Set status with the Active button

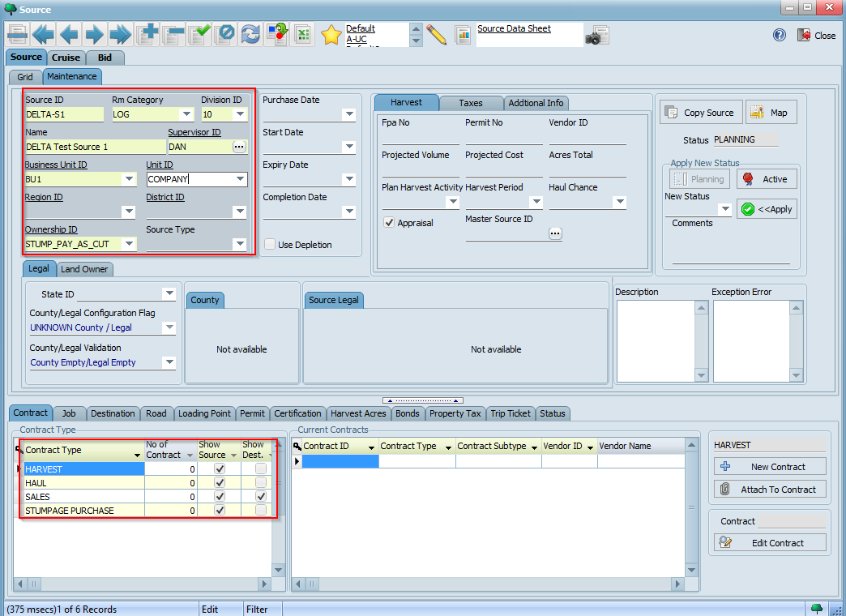point(767,178)
